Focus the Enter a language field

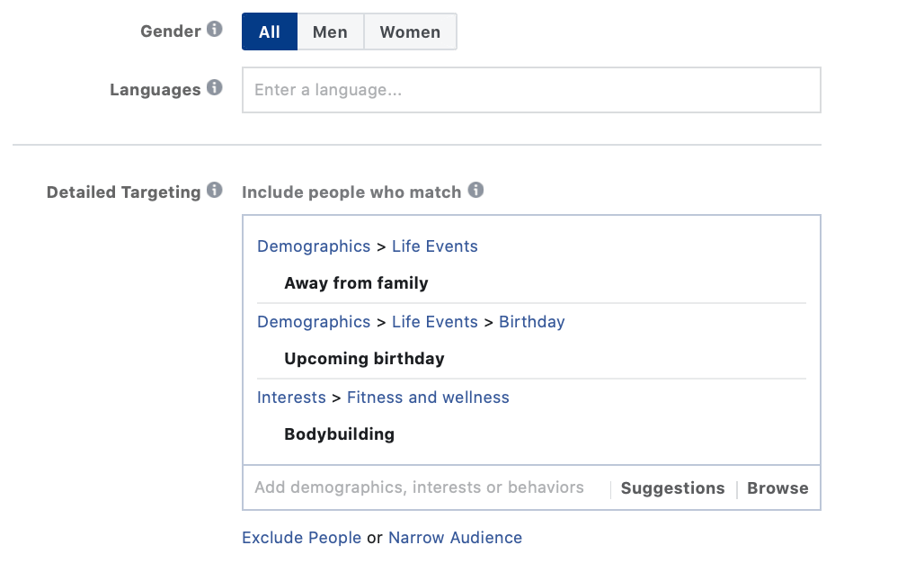pyautogui.click(x=530, y=90)
